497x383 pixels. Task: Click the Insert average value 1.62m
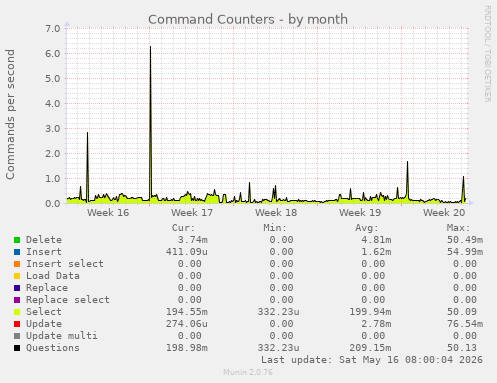tap(376, 252)
